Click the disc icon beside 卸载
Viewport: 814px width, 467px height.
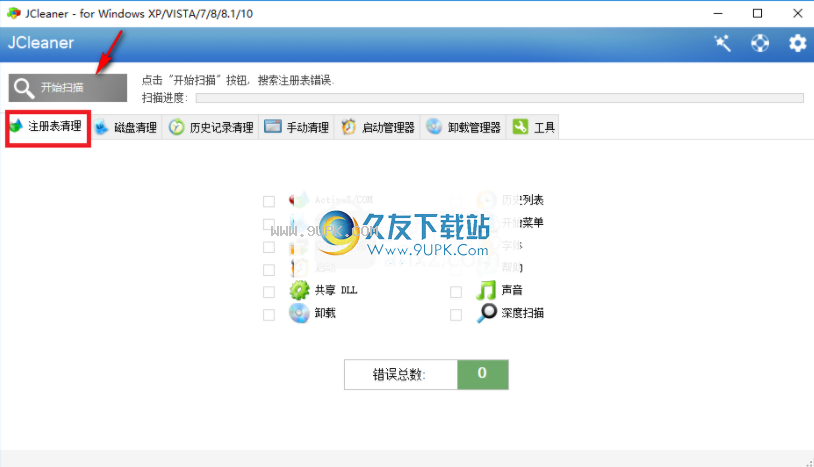300,313
